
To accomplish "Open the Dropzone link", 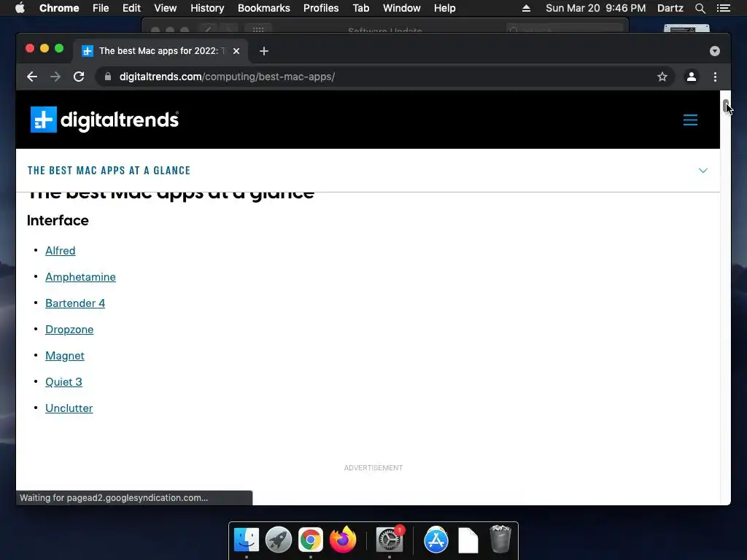I will pyautogui.click(x=69, y=329).
